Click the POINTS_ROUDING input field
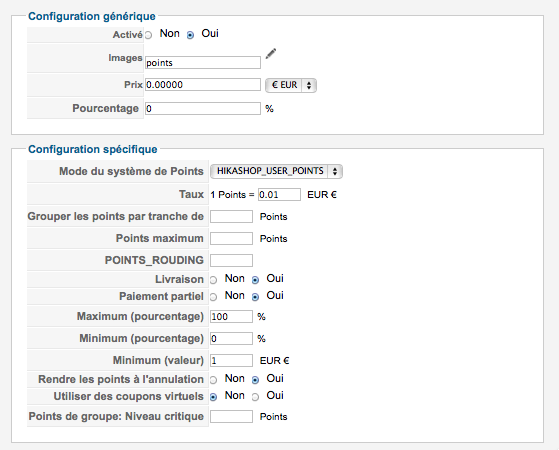Screen dimensions: 559x450 pyautogui.click(x=231, y=260)
